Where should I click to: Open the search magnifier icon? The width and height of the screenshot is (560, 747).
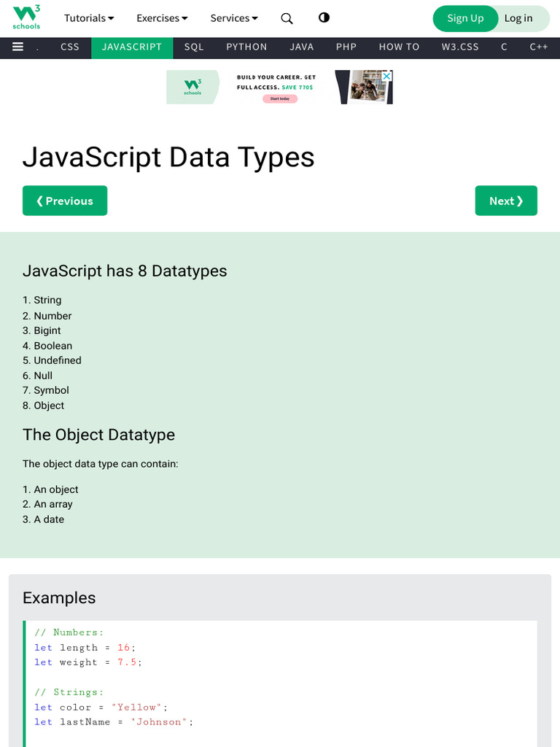point(287,18)
